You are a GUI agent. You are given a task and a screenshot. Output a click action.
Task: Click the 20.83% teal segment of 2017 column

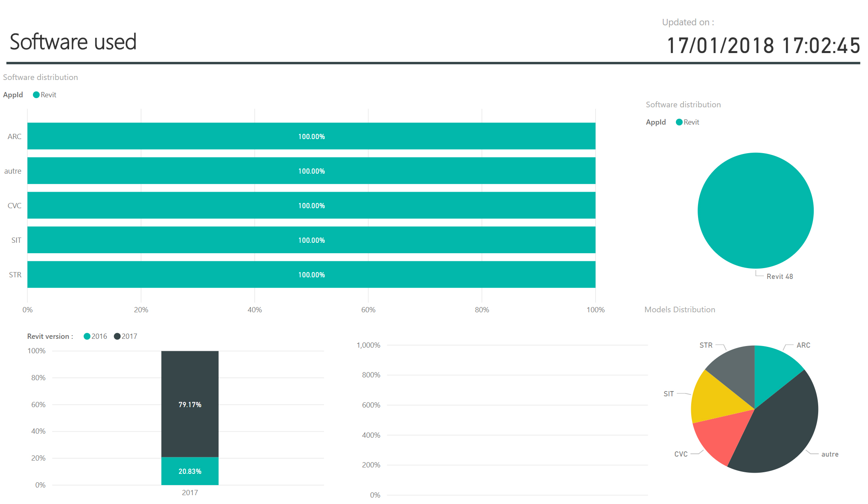click(x=190, y=471)
